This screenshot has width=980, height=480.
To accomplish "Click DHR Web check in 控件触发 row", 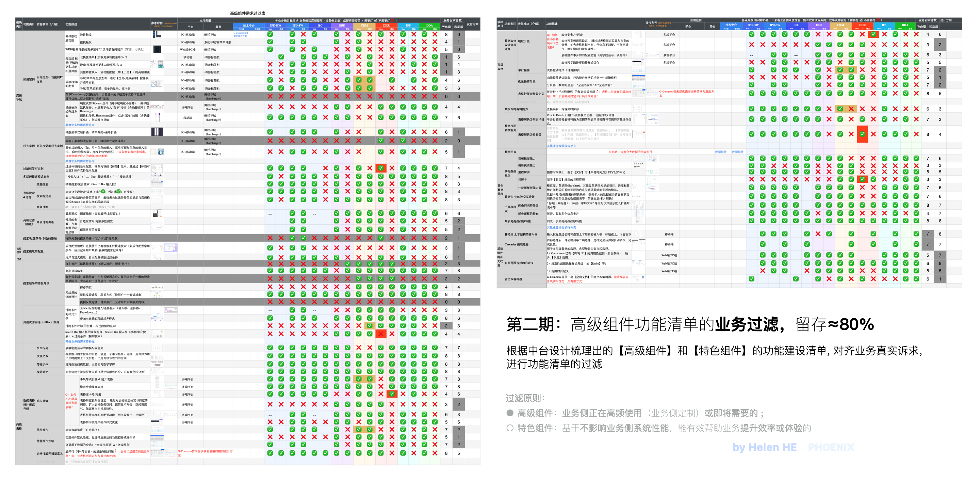I will click(x=381, y=34).
